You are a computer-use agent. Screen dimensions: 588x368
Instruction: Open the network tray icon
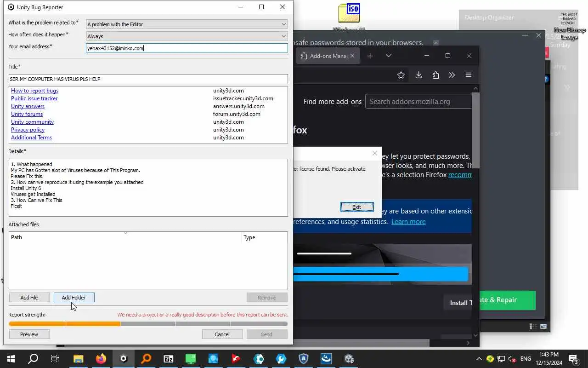[x=501, y=359]
